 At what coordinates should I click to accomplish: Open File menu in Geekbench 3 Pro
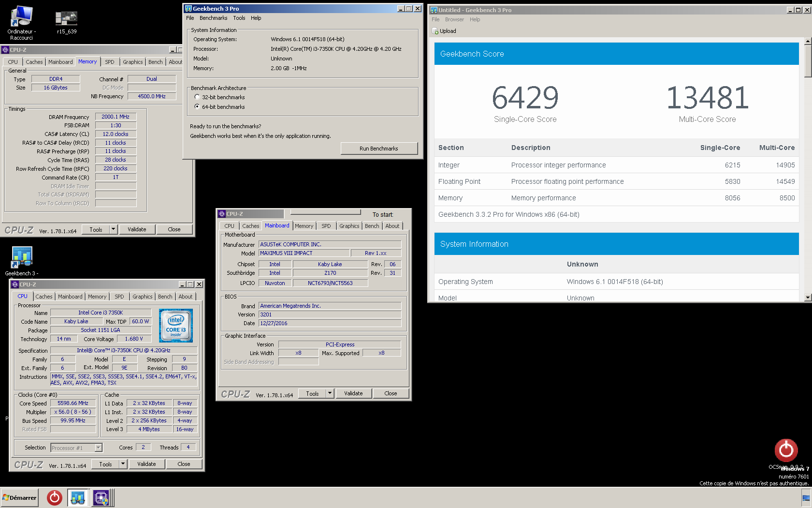pyautogui.click(x=190, y=18)
